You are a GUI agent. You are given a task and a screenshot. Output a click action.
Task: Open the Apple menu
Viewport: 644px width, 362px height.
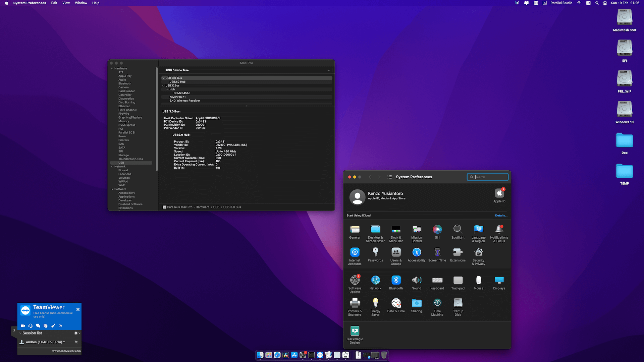(x=6, y=3)
